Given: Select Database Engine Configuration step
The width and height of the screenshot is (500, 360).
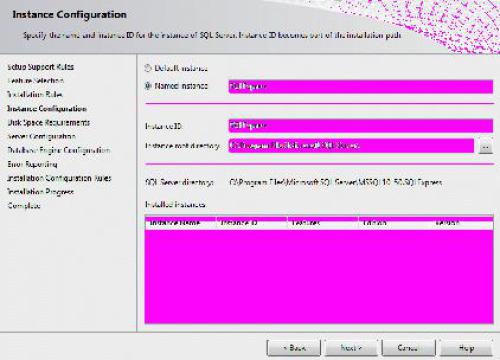Looking at the screenshot, I should tap(59, 150).
